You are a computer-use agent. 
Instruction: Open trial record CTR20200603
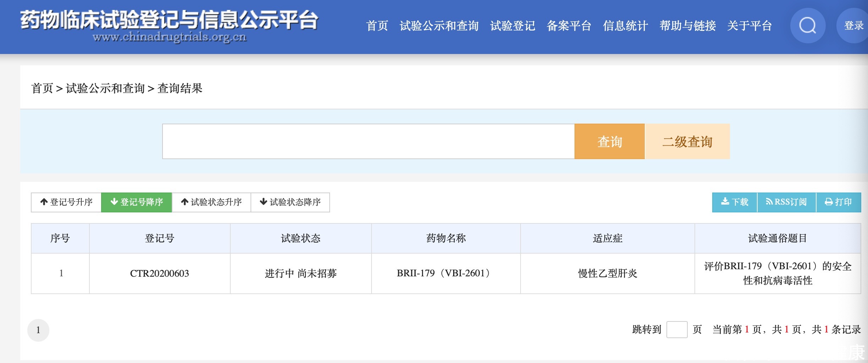click(x=160, y=273)
